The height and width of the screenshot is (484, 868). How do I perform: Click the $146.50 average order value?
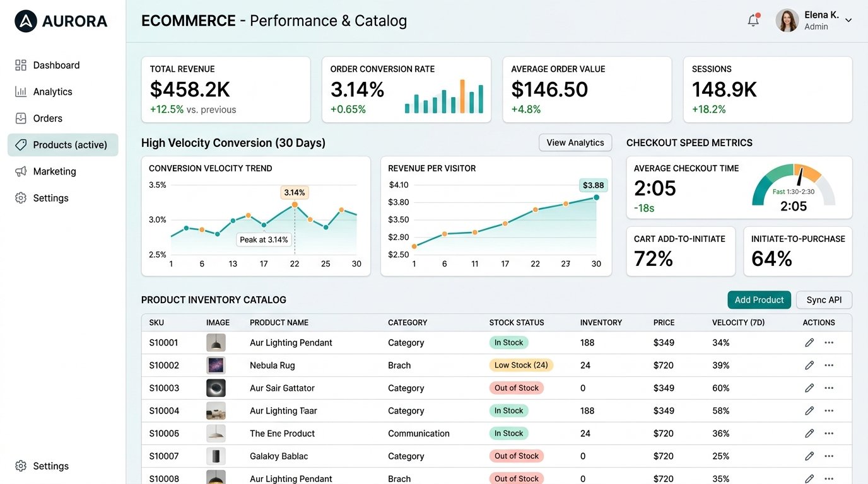549,89
